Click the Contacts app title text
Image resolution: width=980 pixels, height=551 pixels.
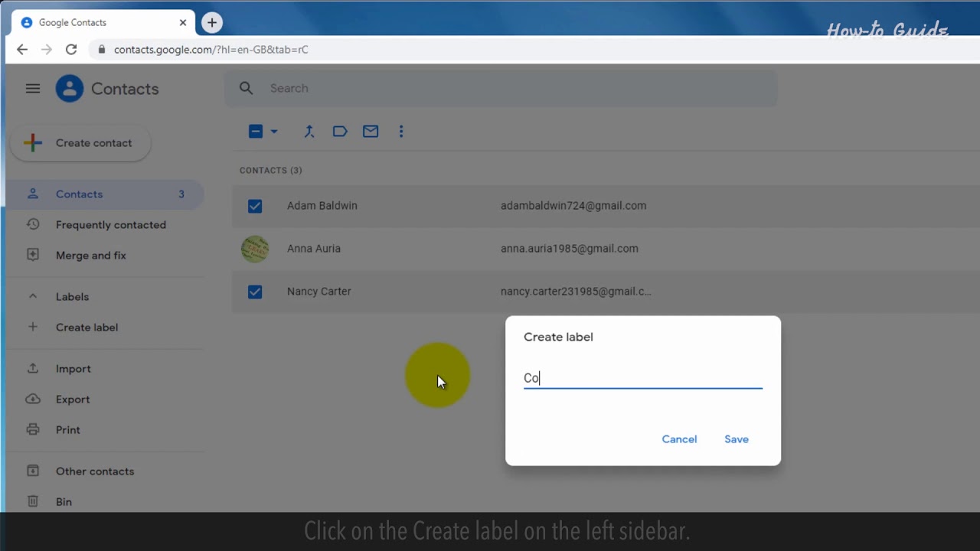pos(125,89)
